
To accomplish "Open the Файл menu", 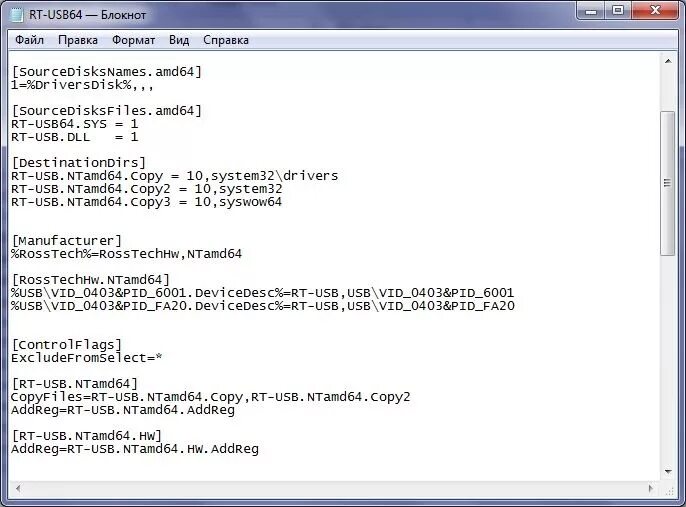I will (x=29, y=40).
